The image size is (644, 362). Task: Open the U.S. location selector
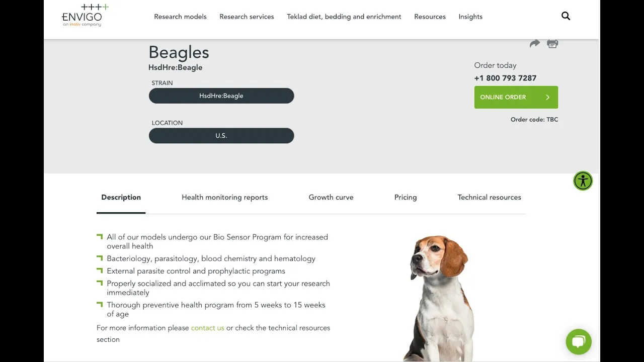(x=221, y=136)
